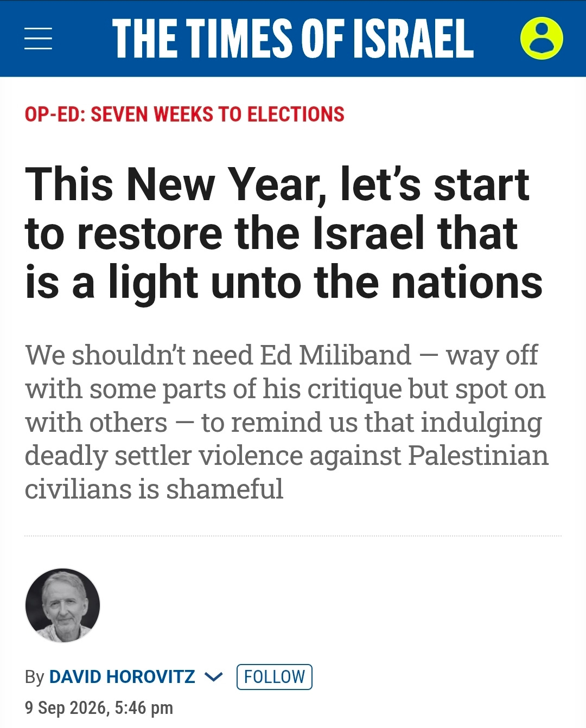
Task: Click the dotted divider under the subheading
Action: (x=293, y=536)
